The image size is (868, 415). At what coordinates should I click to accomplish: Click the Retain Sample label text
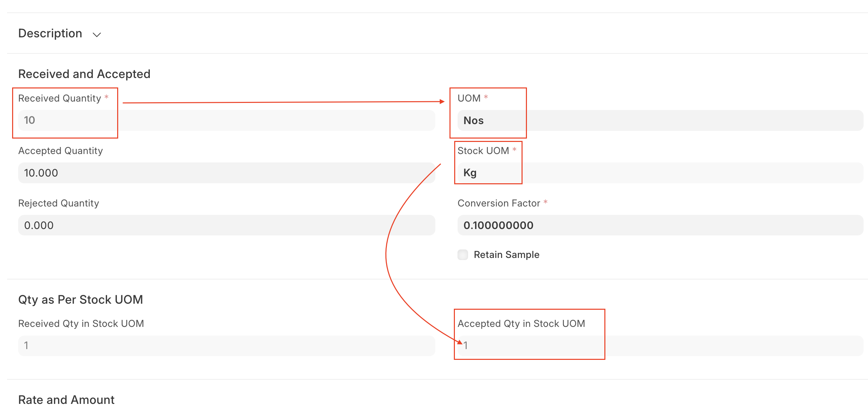click(x=506, y=255)
